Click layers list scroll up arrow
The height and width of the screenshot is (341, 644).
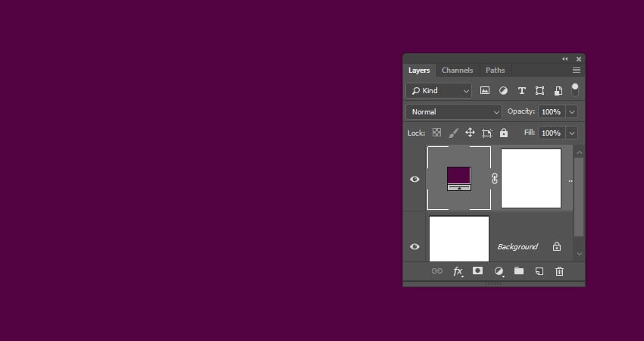point(579,152)
